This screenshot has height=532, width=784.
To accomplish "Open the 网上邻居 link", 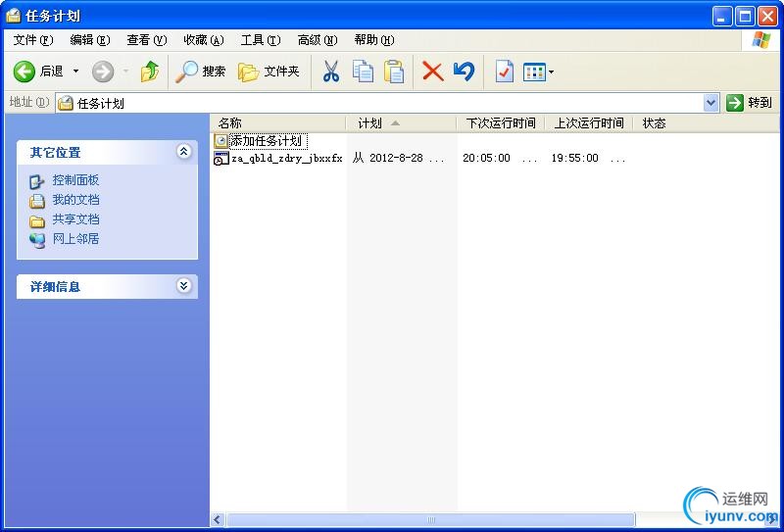I will pyautogui.click(x=76, y=239).
